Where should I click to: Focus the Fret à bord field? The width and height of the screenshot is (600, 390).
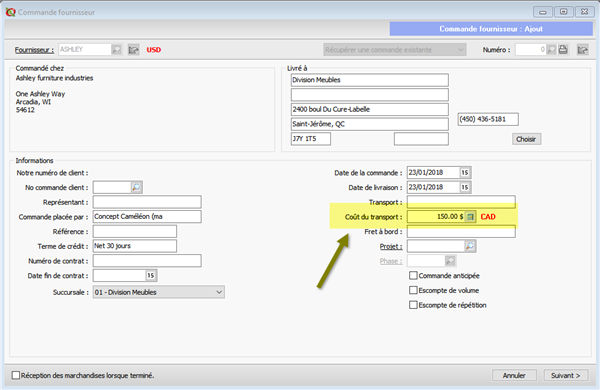click(461, 232)
